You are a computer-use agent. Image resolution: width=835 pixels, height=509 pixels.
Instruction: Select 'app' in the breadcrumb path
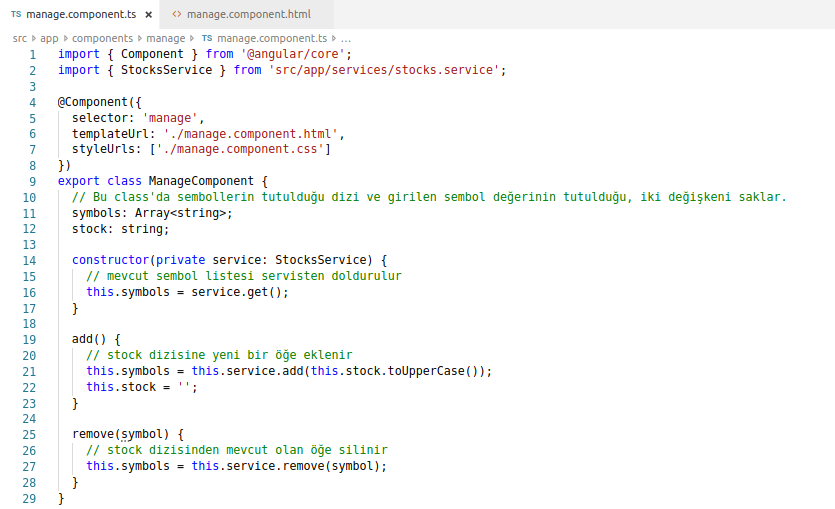(x=49, y=38)
